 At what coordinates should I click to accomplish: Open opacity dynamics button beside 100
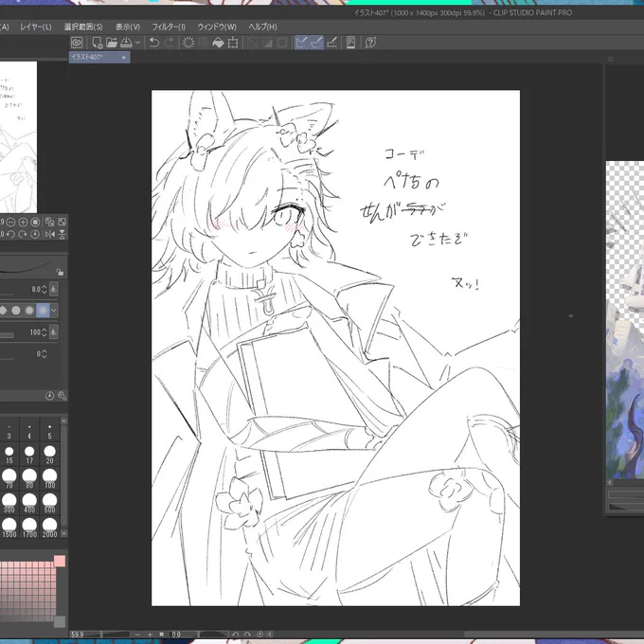(53, 331)
